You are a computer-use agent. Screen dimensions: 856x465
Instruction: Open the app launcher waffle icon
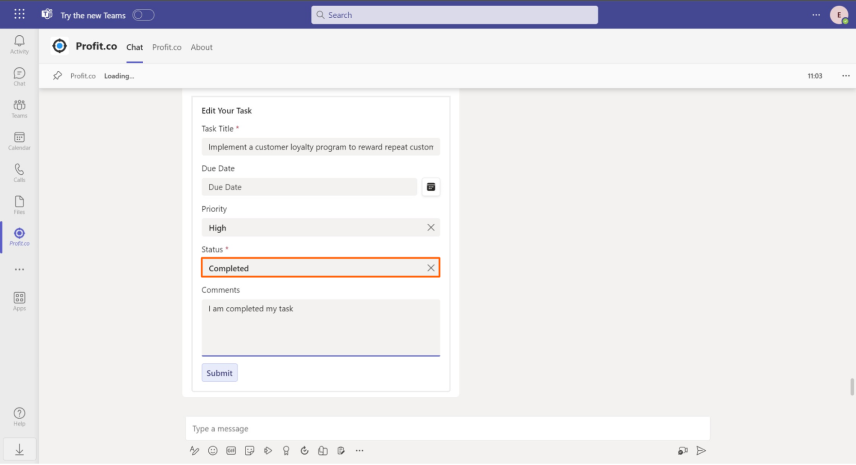tap(20, 14)
